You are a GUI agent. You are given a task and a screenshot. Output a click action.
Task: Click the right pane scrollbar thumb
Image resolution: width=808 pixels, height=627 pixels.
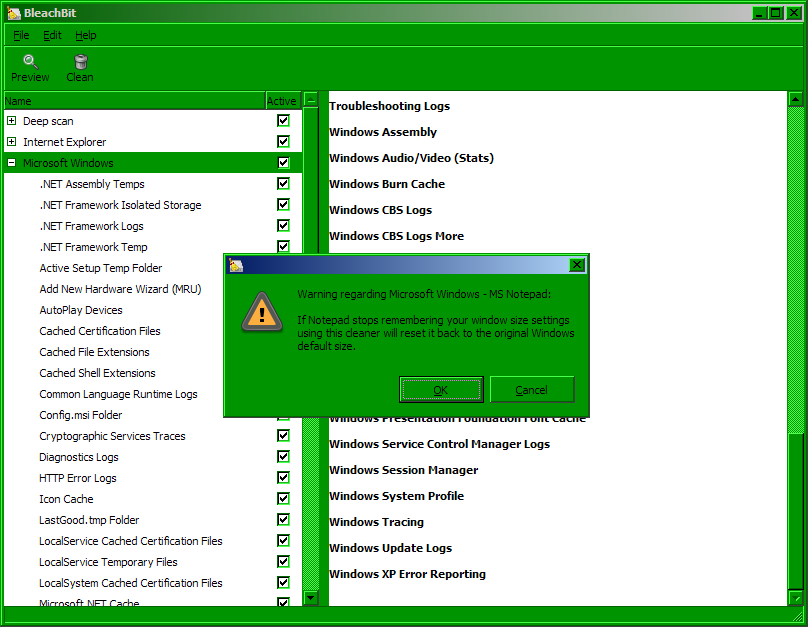(x=796, y=511)
